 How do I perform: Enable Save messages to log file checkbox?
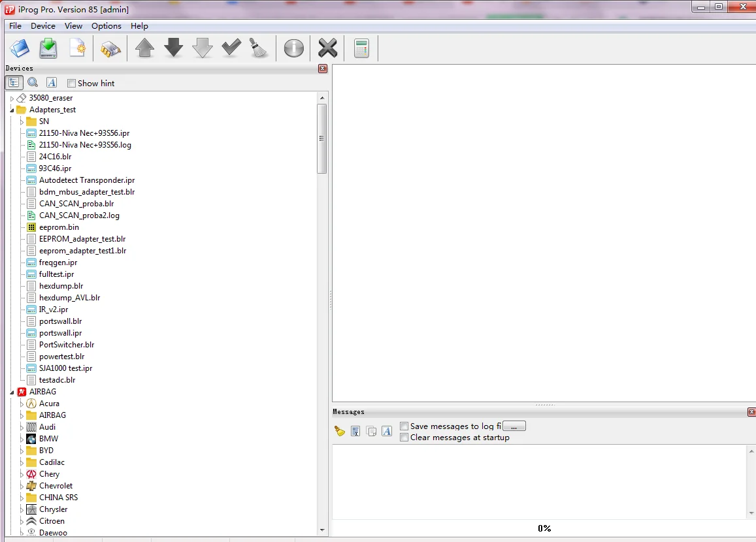point(404,426)
